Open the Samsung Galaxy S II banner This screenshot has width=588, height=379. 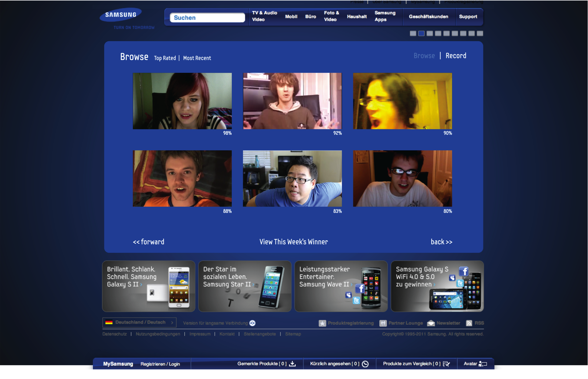coord(148,286)
